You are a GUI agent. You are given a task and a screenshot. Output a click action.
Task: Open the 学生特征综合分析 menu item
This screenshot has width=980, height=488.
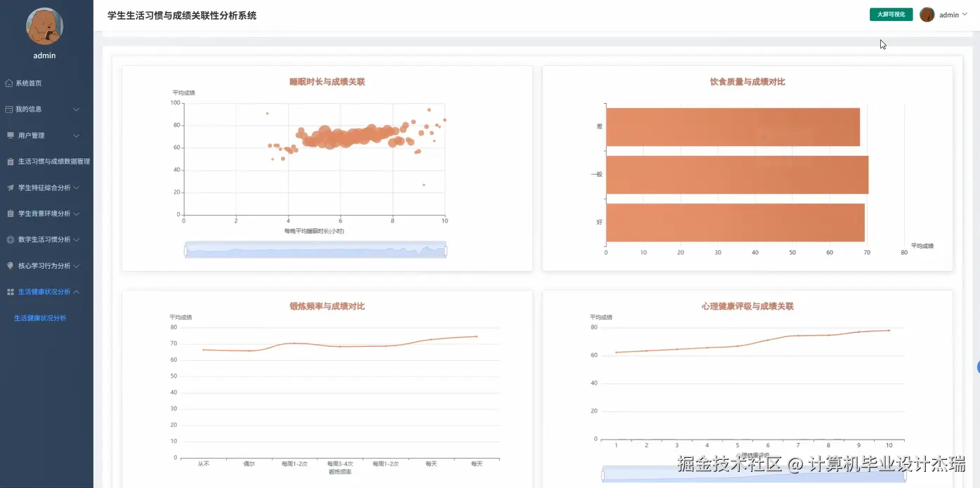(x=46, y=187)
